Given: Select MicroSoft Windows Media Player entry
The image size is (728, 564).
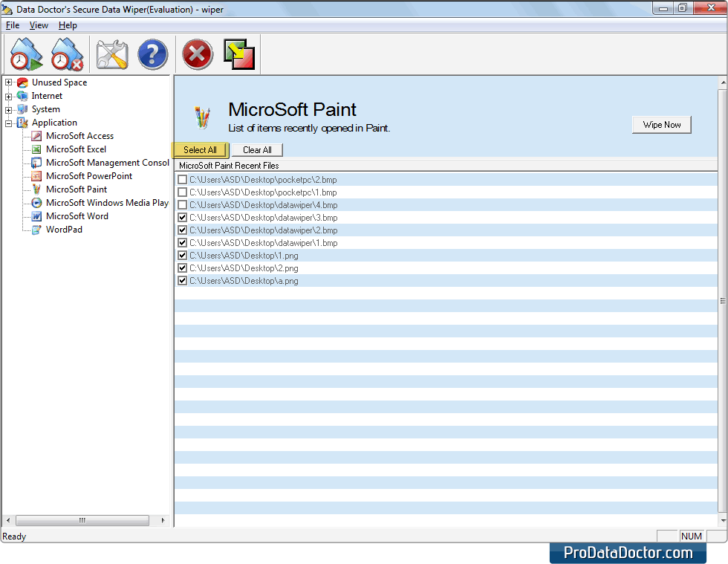Looking at the screenshot, I should (x=107, y=203).
